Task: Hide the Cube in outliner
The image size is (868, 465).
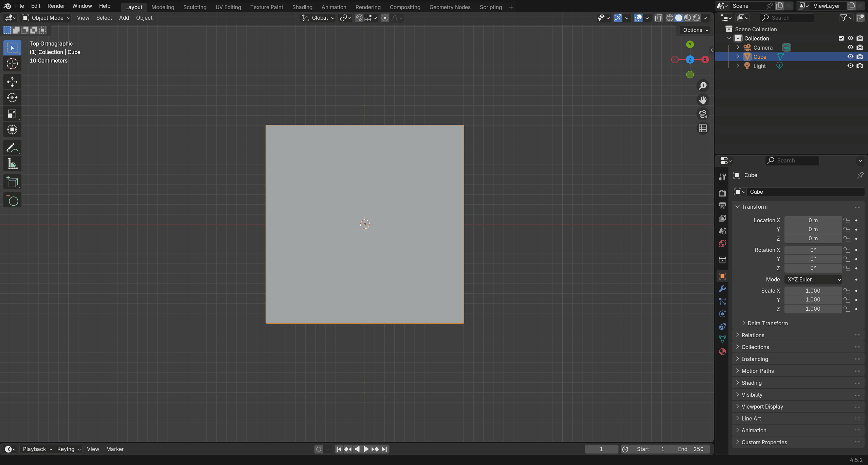Action: coord(850,57)
